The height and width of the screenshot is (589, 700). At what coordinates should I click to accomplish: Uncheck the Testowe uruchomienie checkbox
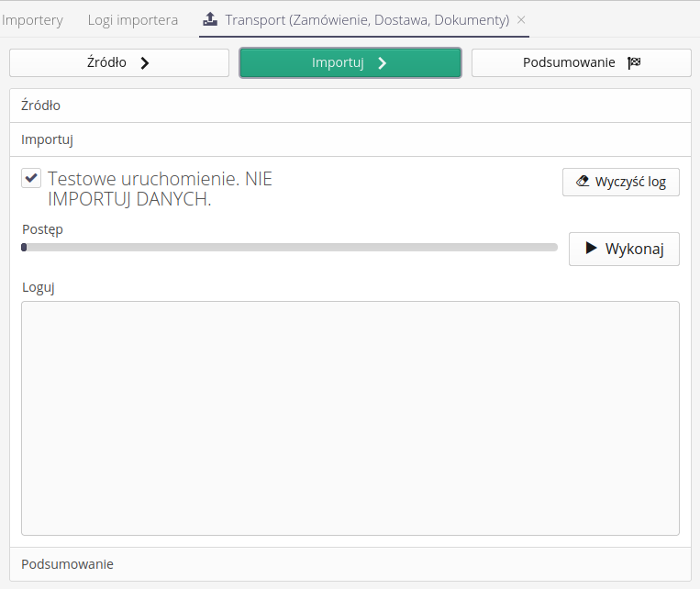[x=31, y=178]
